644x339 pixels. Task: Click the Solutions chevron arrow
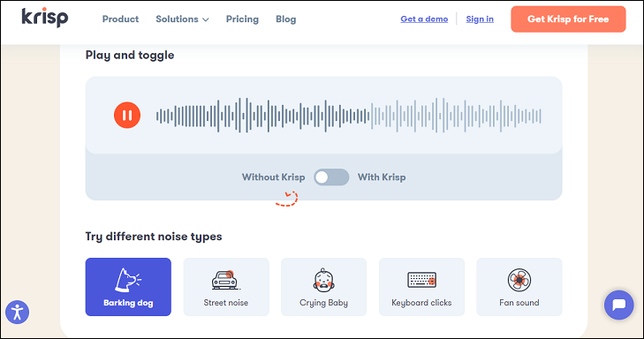pyautogui.click(x=206, y=19)
